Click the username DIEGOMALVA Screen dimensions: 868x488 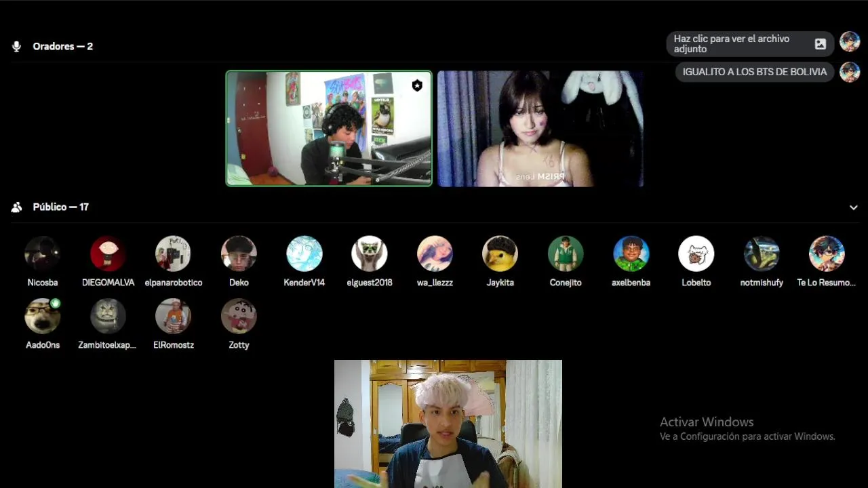click(108, 283)
